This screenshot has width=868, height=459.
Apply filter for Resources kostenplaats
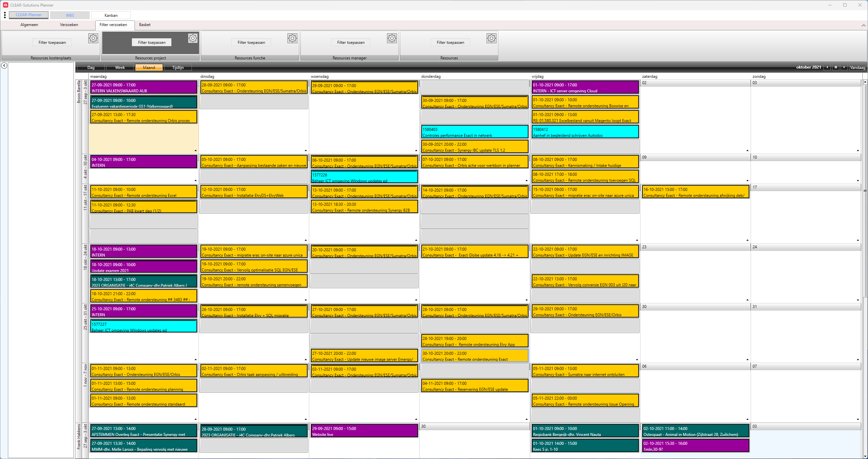[x=52, y=43]
